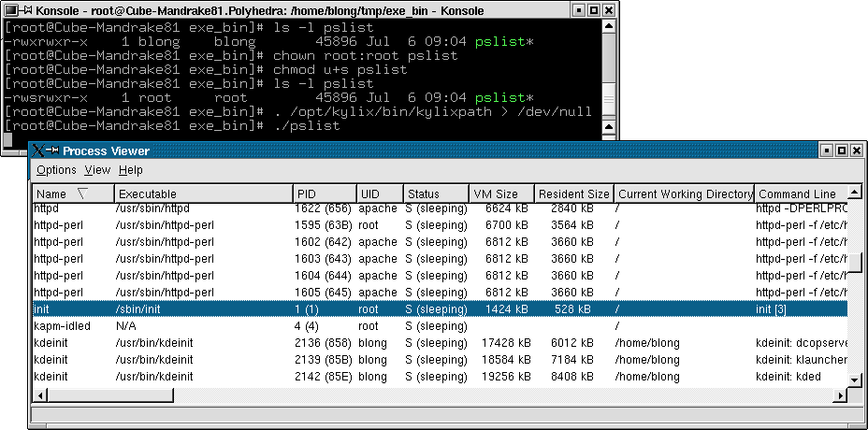Close the Process Viewer window

(x=857, y=150)
